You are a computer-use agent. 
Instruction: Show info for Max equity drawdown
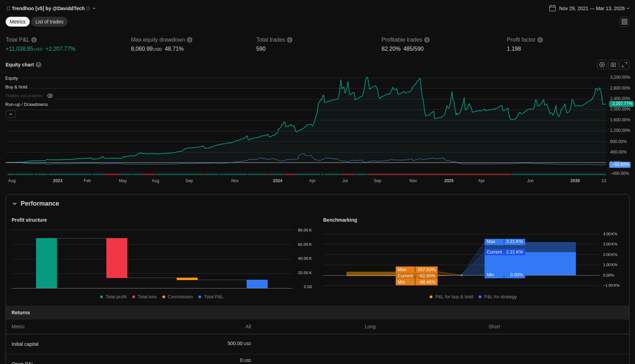(x=190, y=40)
